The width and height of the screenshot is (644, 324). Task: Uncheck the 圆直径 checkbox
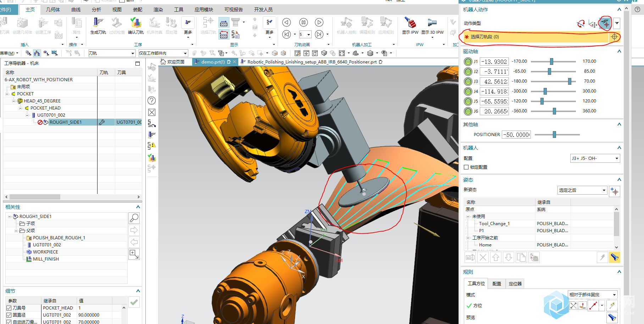(x=9, y=315)
